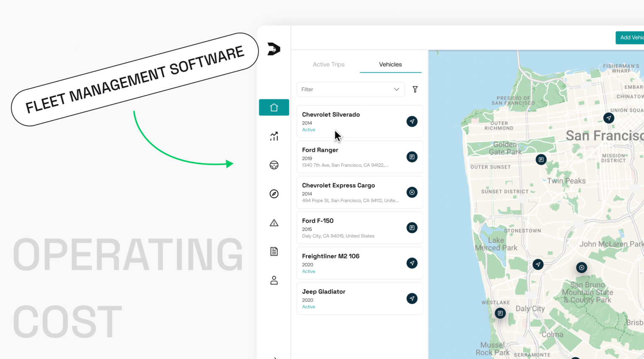Image resolution: width=644 pixels, height=359 pixels.
Task: Click the parking icon on Ford F-150 card
Action: (x=412, y=227)
